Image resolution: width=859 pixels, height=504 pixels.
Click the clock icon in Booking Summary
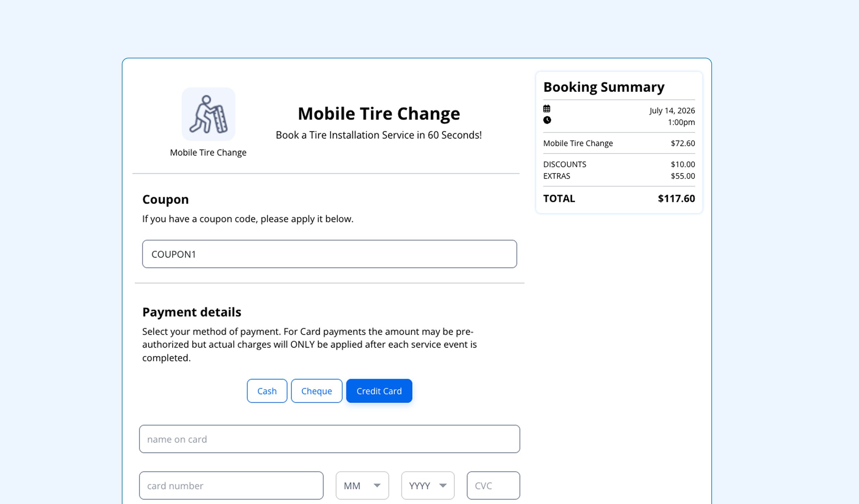tap(547, 120)
